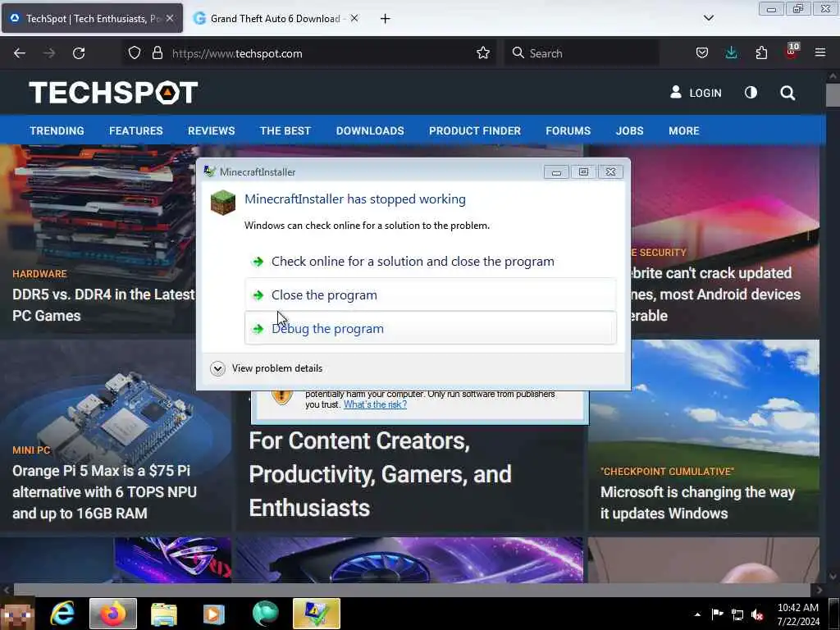The image size is (840, 630).
Task: Open DDR5 vs. DDR4 article
Action: [103, 305]
